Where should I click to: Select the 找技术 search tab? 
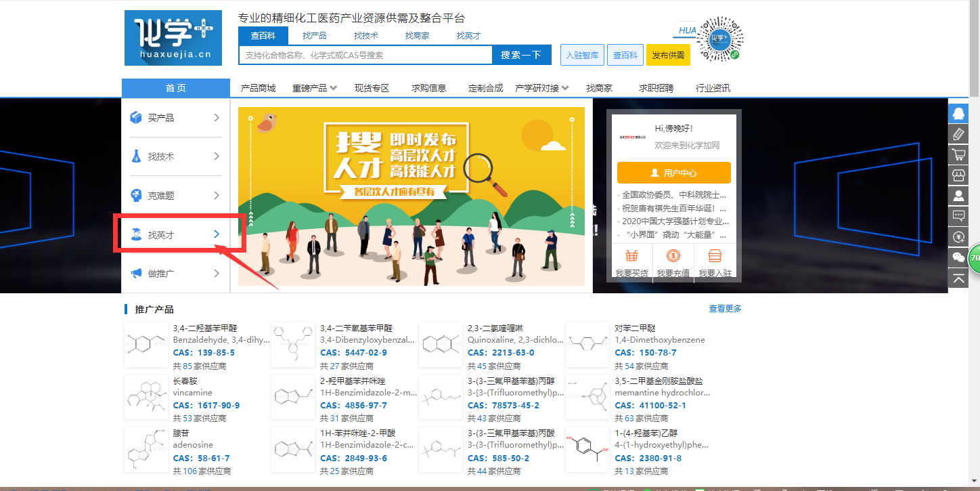click(x=365, y=36)
